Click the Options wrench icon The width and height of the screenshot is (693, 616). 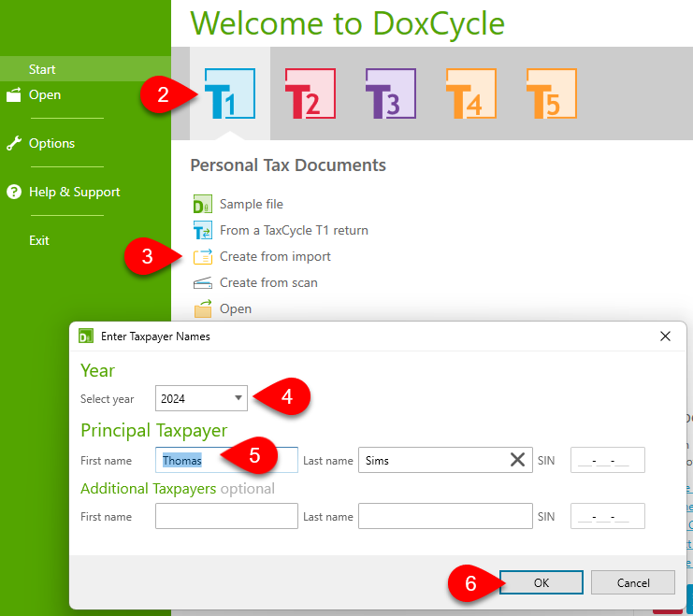[x=14, y=143]
